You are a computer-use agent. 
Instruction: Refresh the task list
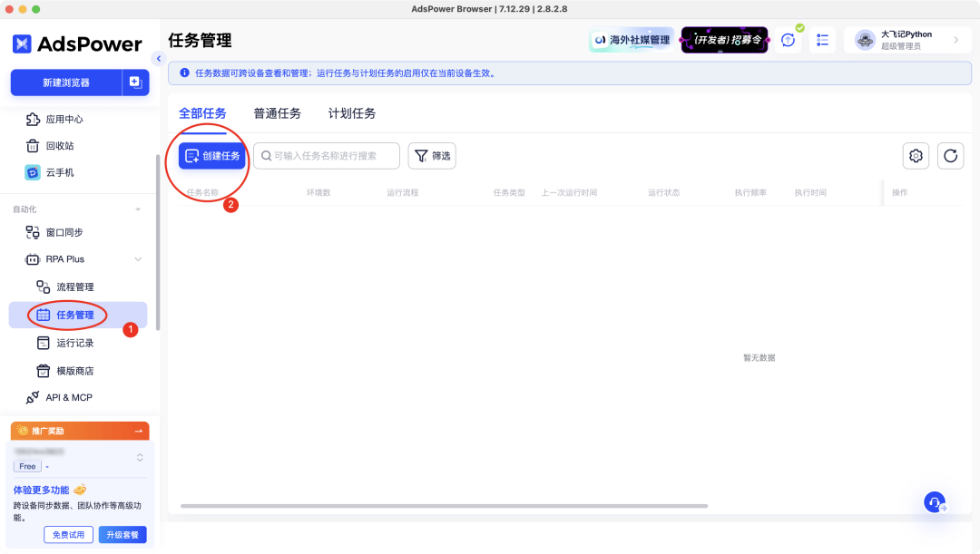click(x=950, y=156)
